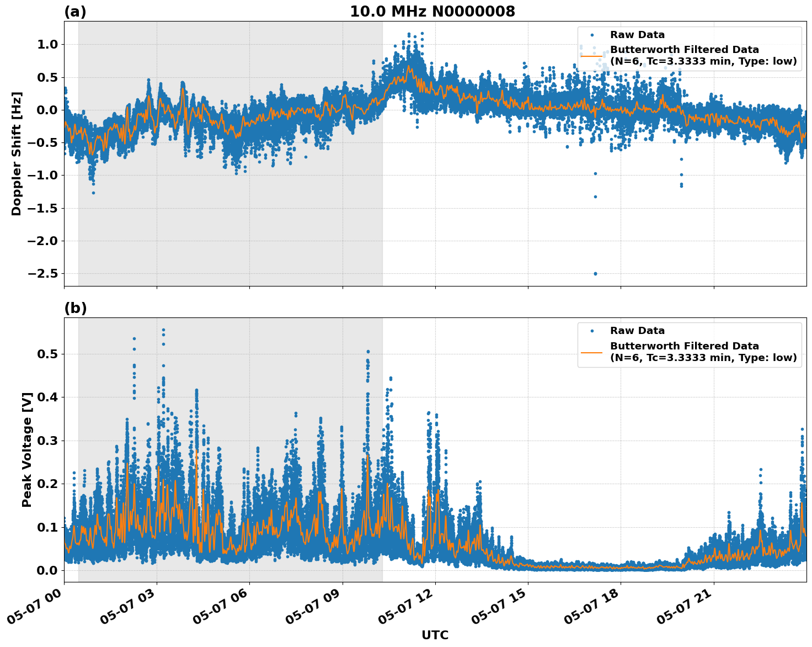Click the isolated outlier point near -2.5 Hz
Image resolution: width=812 pixels, height=647 pixels.
tap(595, 273)
